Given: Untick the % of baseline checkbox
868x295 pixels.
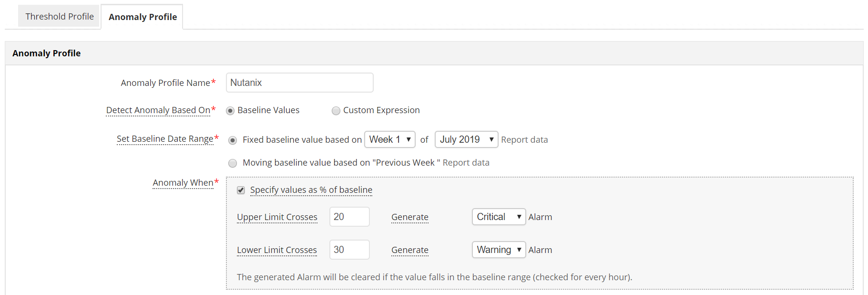Looking at the screenshot, I should [x=241, y=190].
